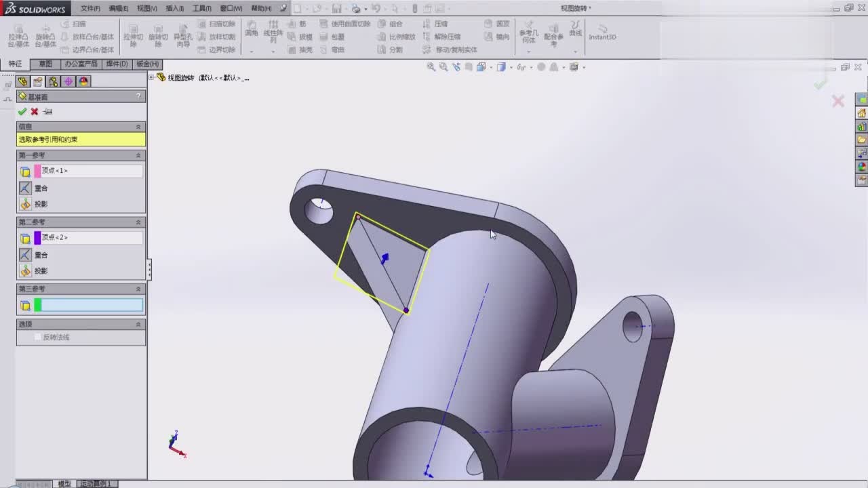
Task: Switch to the Office Products tab
Action: pos(81,64)
